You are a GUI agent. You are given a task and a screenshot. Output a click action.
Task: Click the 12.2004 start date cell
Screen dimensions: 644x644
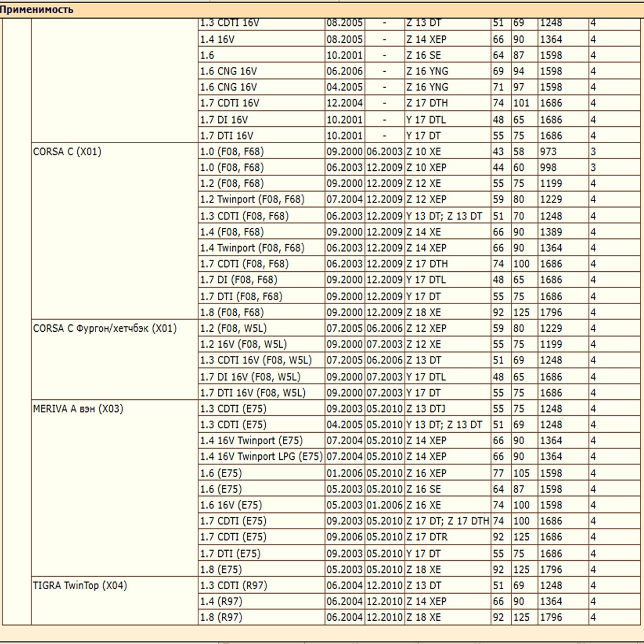345,103
